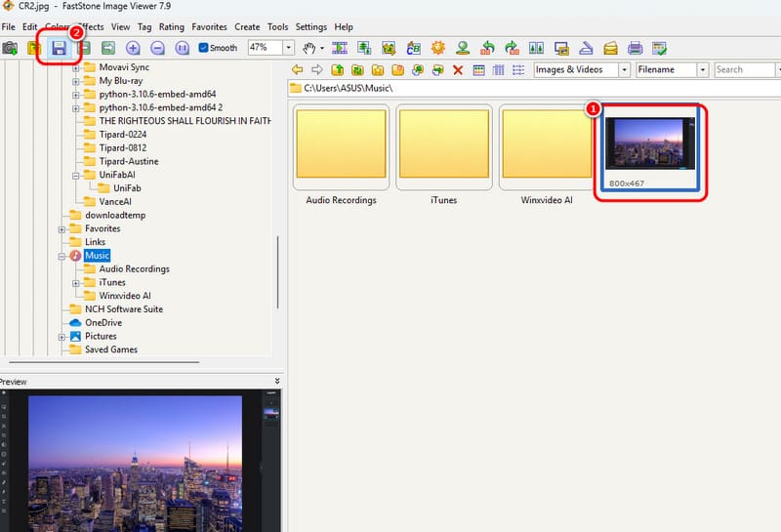
Task: Open the Resize/Resample tool icon
Action: pyautogui.click(x=364, y=48)
